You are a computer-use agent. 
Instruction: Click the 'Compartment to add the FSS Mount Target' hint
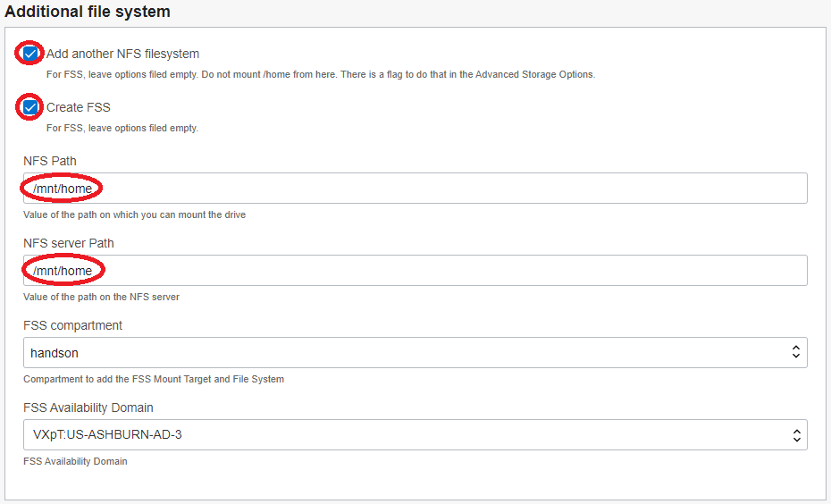(x=154, y=379)
